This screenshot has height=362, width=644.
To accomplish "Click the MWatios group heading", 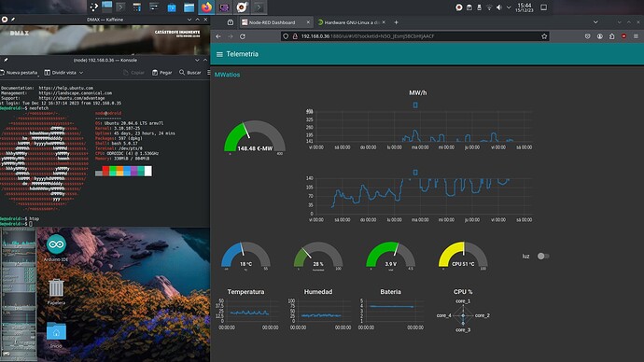I will (227, 75).
